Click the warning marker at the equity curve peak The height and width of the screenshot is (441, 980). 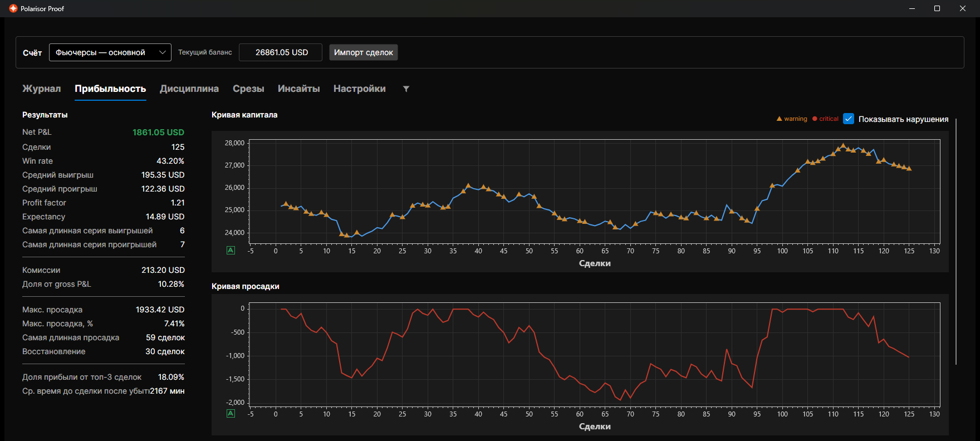843,145
